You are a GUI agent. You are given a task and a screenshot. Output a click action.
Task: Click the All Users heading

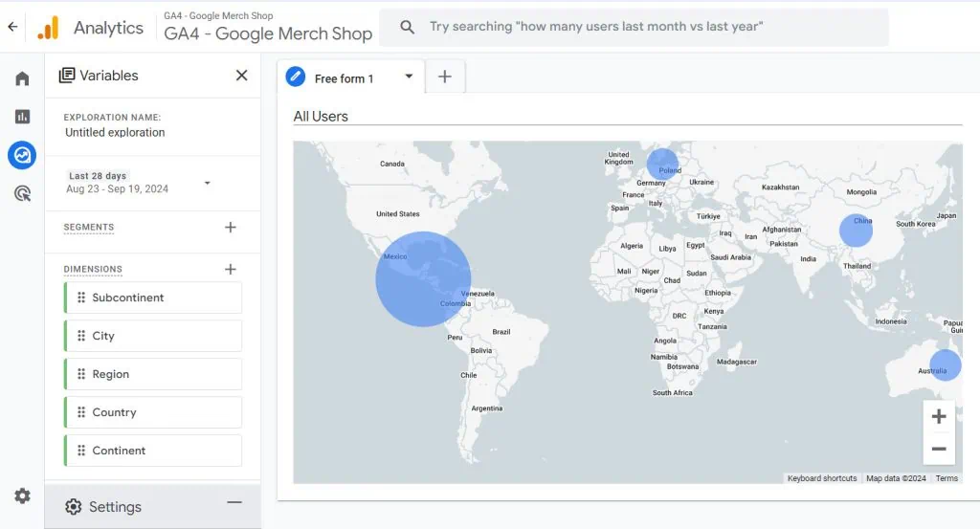click(x=321, y=116)
